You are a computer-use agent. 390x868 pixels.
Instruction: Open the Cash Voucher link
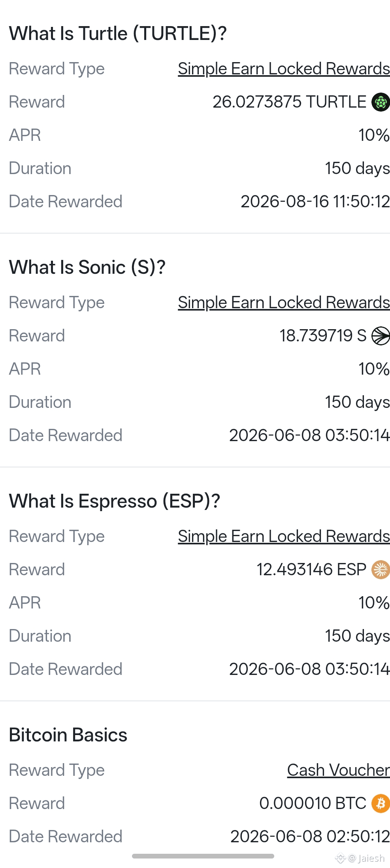pyautogui.click(x=338, y=770)
